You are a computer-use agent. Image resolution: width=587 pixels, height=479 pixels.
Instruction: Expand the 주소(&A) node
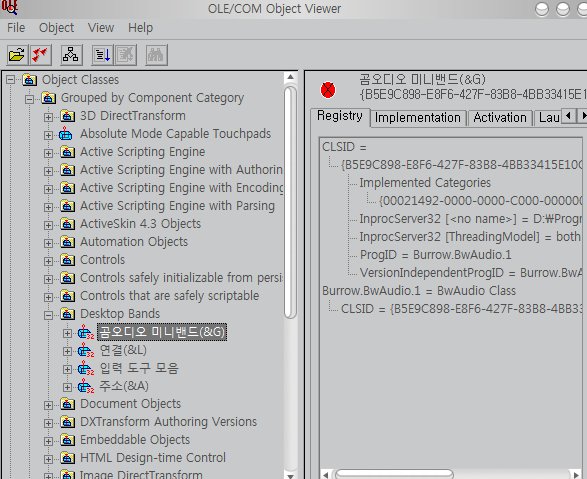click(x=67, y=387)
